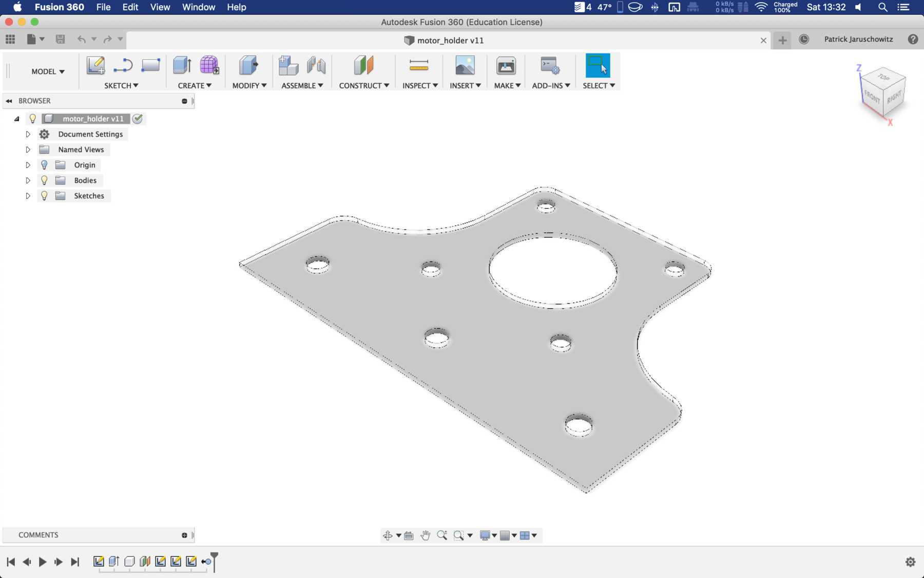Toggle the Bodies folder visibility bulb
The width and height of the screenshot is (924, 578).
(44, 180)
